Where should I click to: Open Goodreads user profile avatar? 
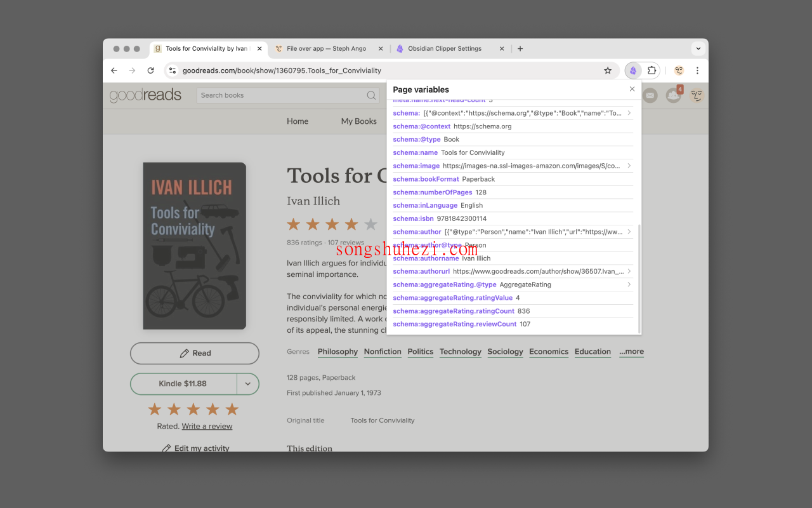697,95
